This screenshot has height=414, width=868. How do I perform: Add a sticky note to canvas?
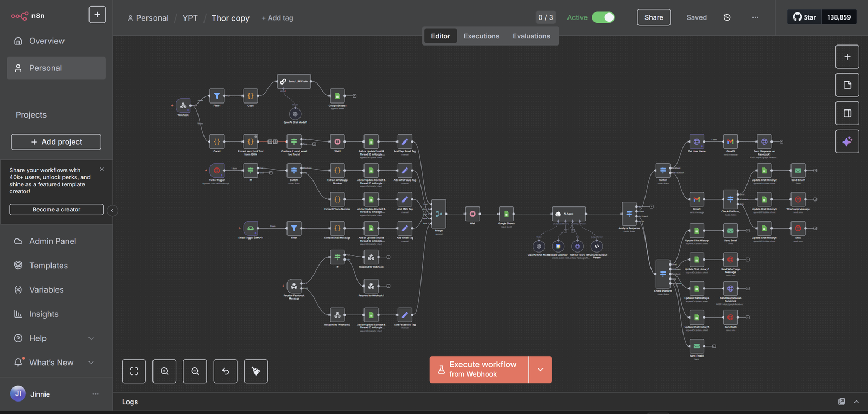pos(847,85)
